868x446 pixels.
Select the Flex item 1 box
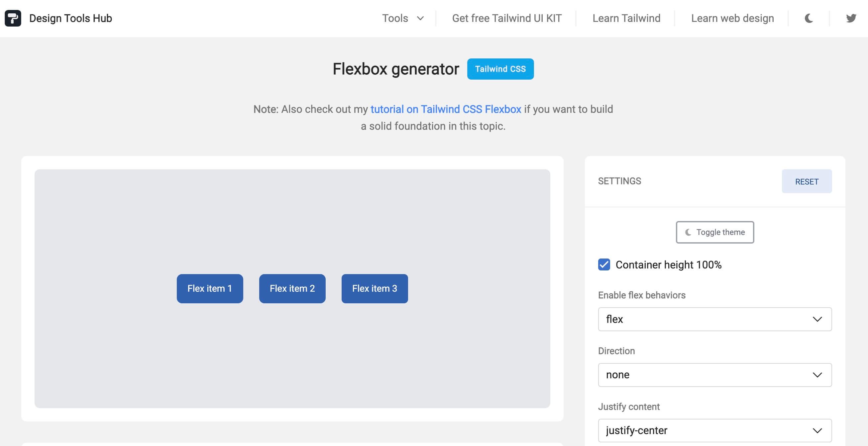click(210, 288)
